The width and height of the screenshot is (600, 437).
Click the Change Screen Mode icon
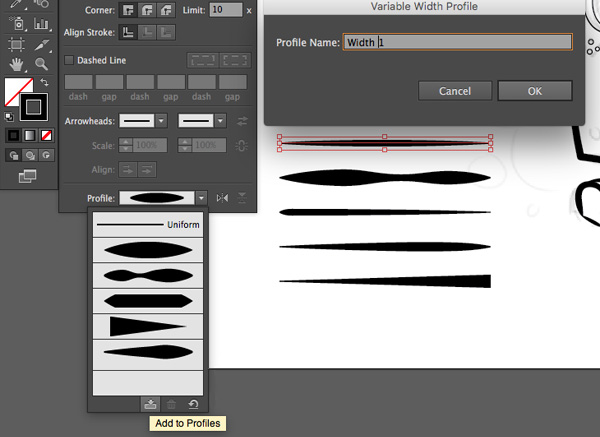[27, 177]
